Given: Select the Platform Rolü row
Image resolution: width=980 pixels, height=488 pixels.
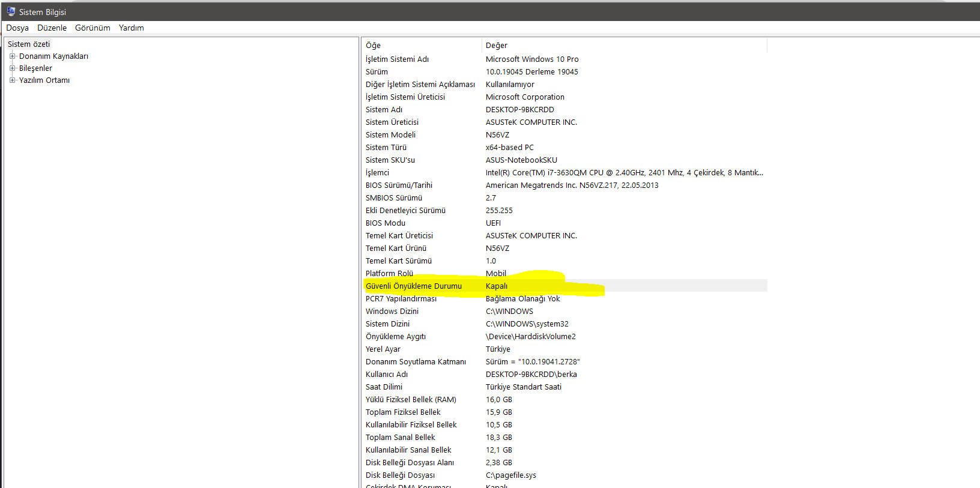Looking at the screenshot, I should 389,273.
